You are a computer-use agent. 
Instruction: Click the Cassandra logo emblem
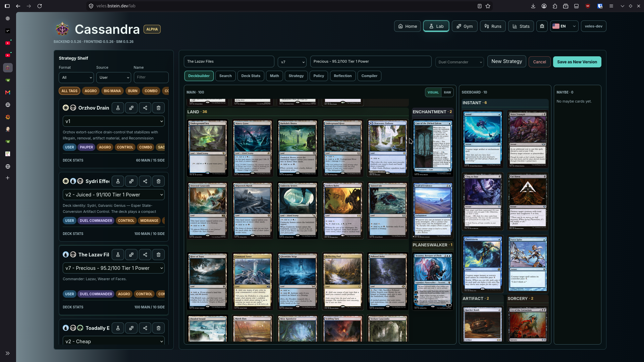[x=62, y=29]
